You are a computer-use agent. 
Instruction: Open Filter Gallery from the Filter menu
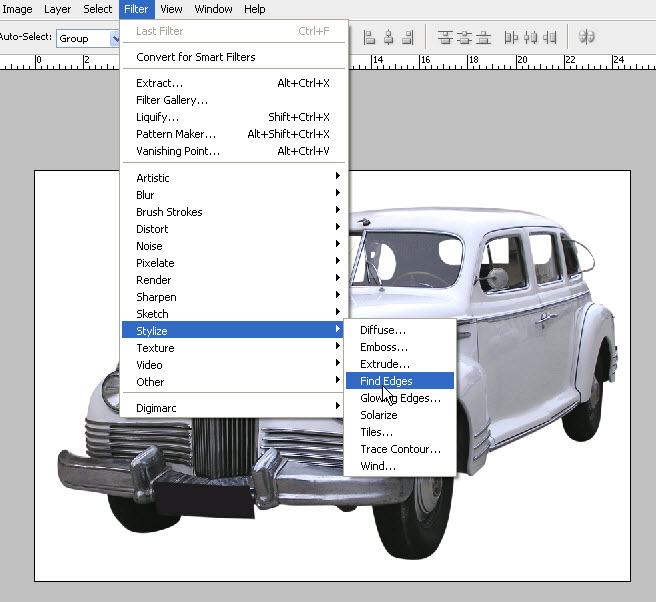click(172, 100)
